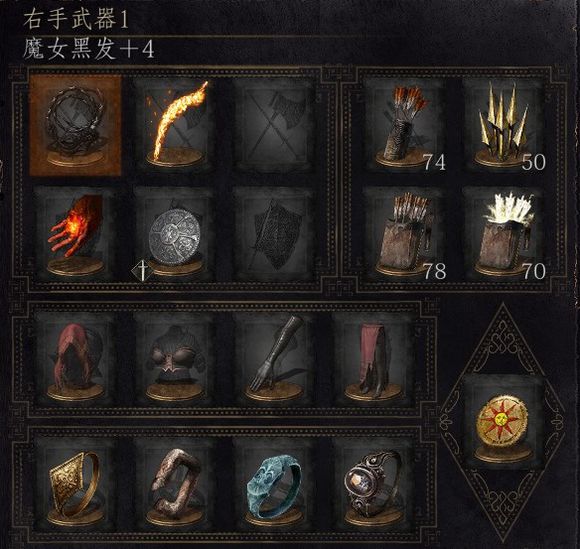
Task: Select the pyromancy flame hand slot
Action: click(75, 234)
